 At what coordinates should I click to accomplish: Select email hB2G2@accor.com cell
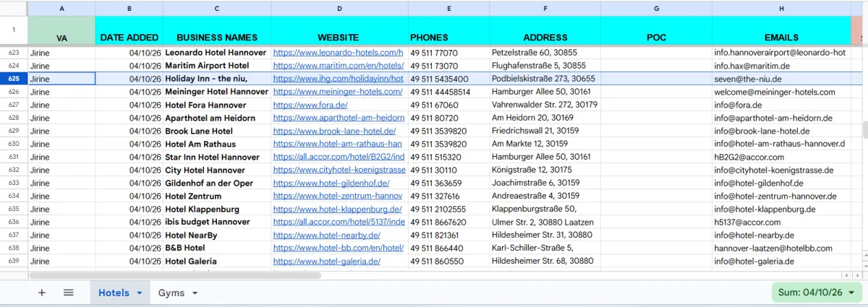781,157
